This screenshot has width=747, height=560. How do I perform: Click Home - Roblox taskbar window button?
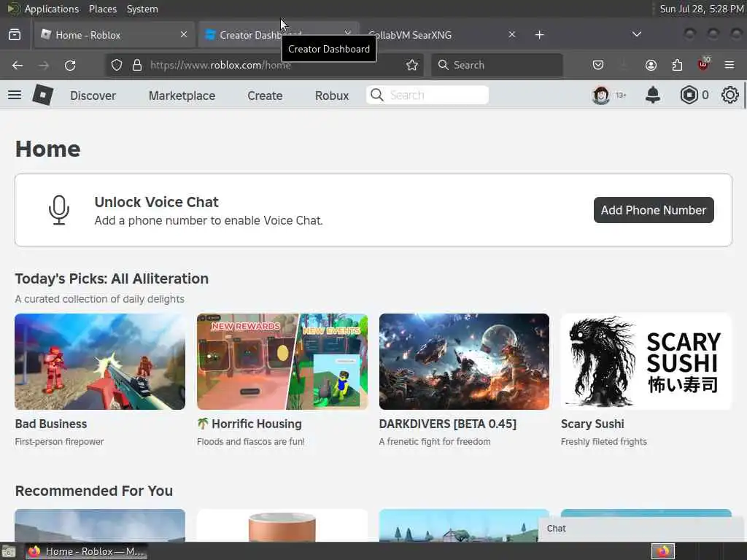coord(87,551)
